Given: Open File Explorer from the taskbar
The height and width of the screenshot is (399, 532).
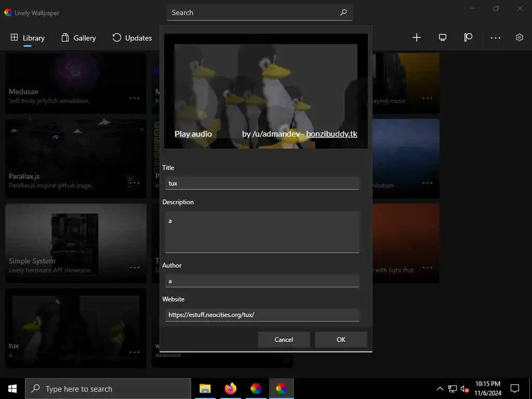Looking at the screenshot, I should tap(205, 389).
